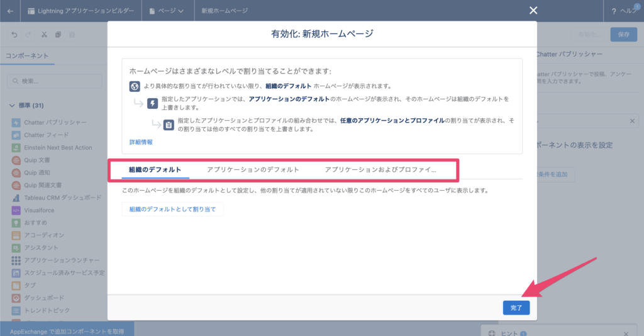
Task: Click the copy icon in toolbar
Action: (58, 35)
